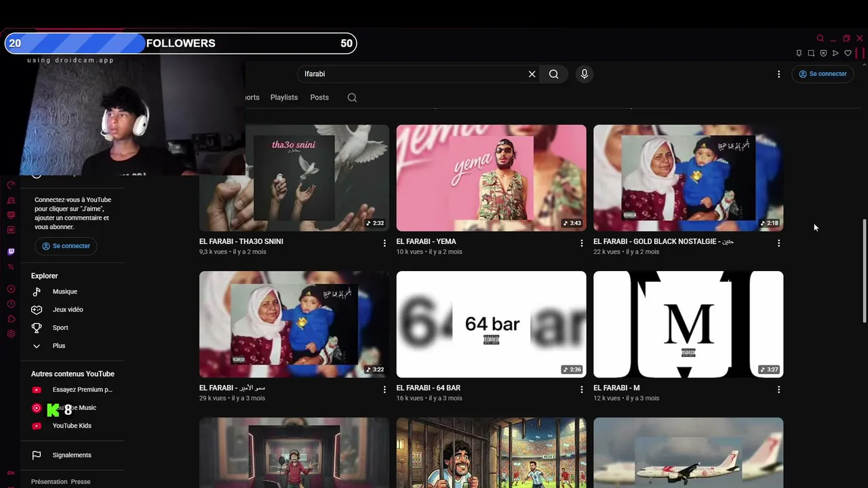Click title EL FARABI - M
Screen dimensions: 868x488
tap(616, 388)
